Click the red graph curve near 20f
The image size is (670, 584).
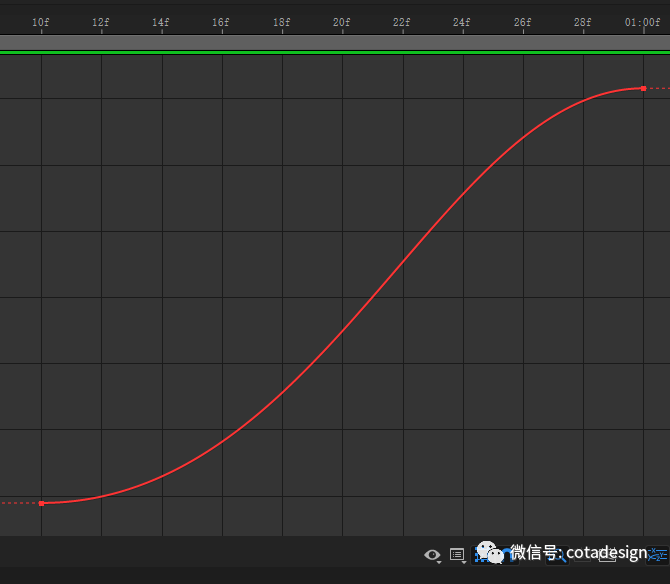pyautogui.click(x=342, y=331)
